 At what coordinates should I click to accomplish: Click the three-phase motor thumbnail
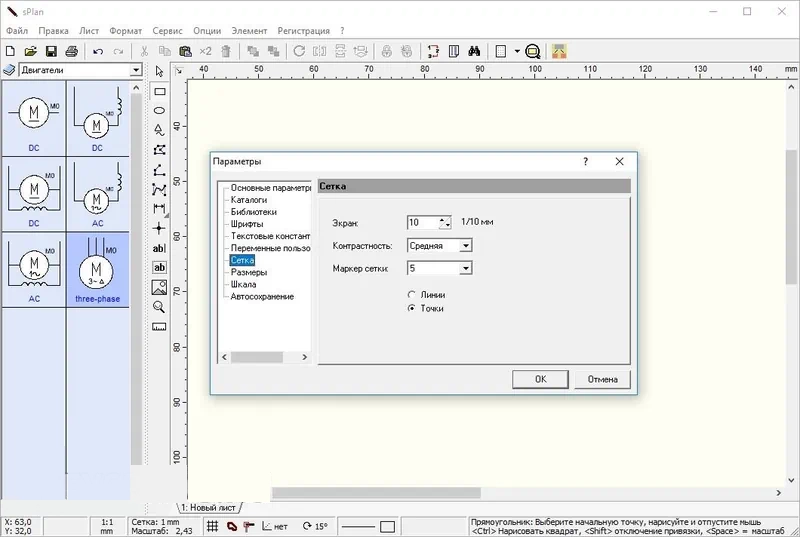(x=98, y=270)
